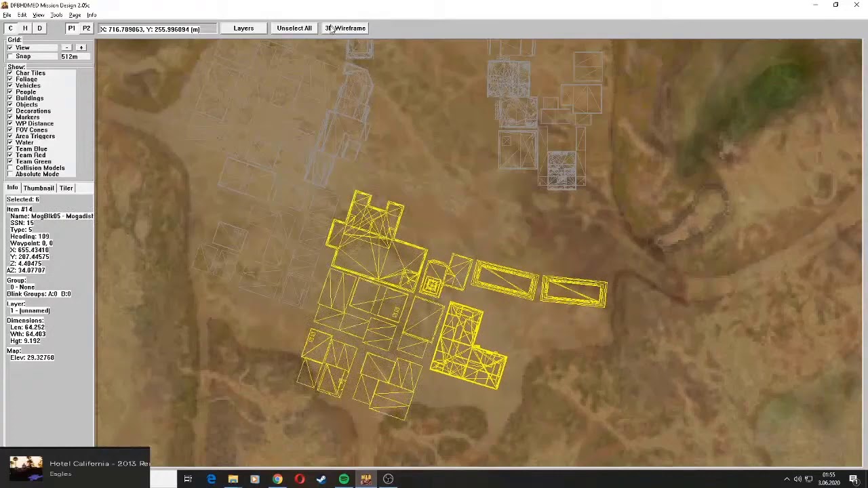Open the notification center icon
Viewport: 868px width, 488px height.
coord(854,479)
